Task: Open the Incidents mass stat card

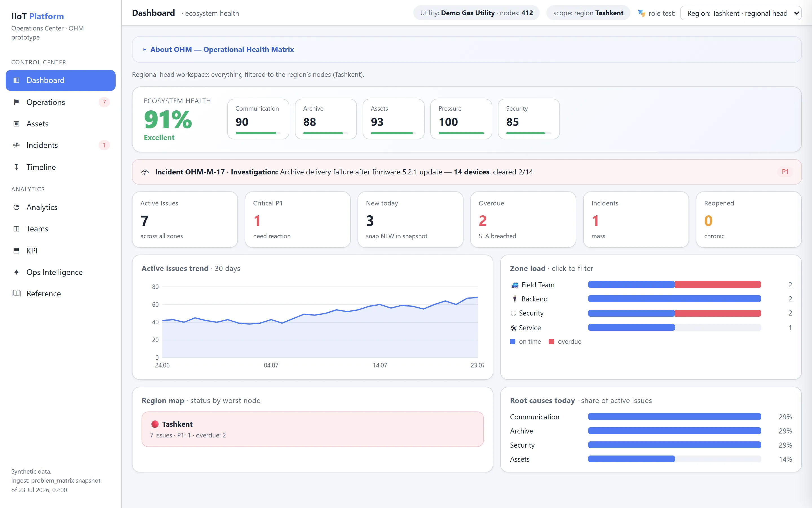Action: [x=636, y=220]
